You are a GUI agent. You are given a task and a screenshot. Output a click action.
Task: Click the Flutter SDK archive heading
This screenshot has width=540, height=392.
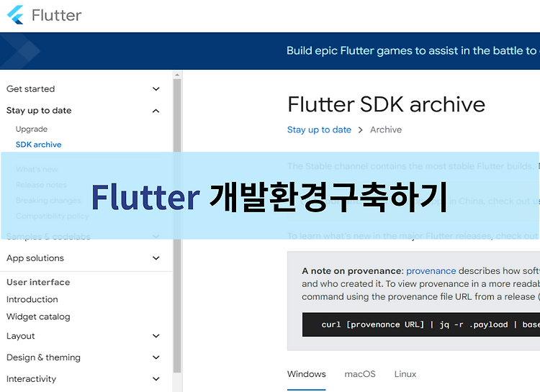386,104
